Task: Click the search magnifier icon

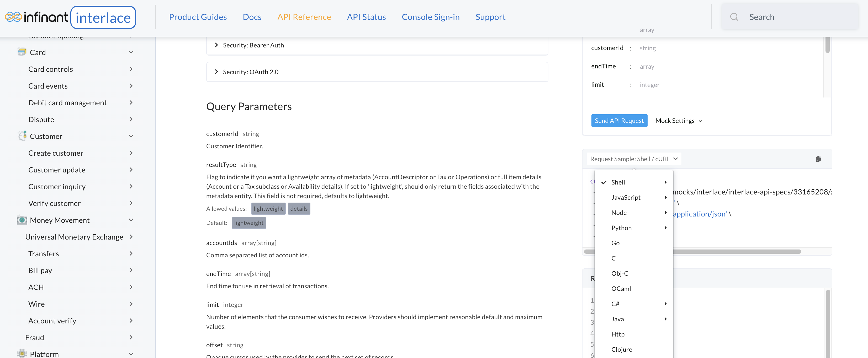Action: click(x=734, y=17)
